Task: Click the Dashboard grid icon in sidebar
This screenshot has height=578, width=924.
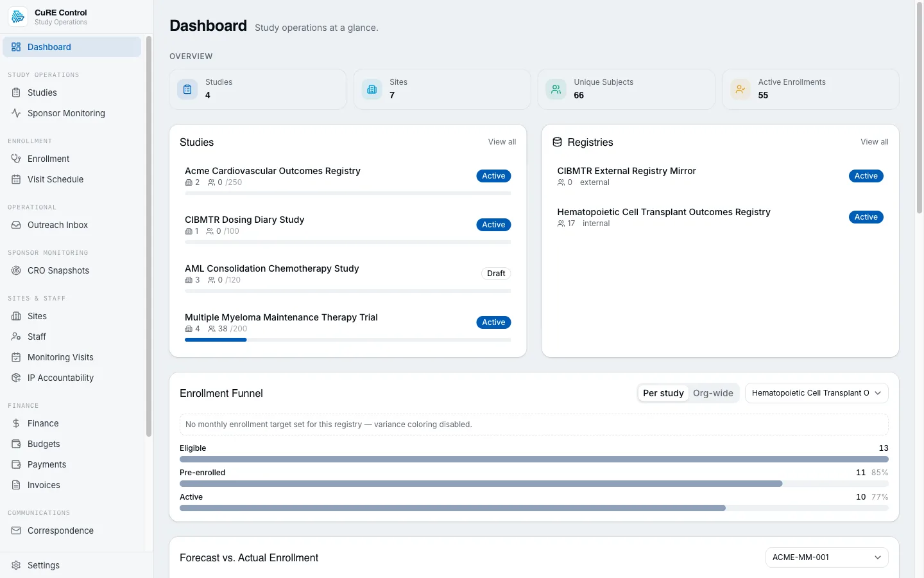Action: coord(16,47)
